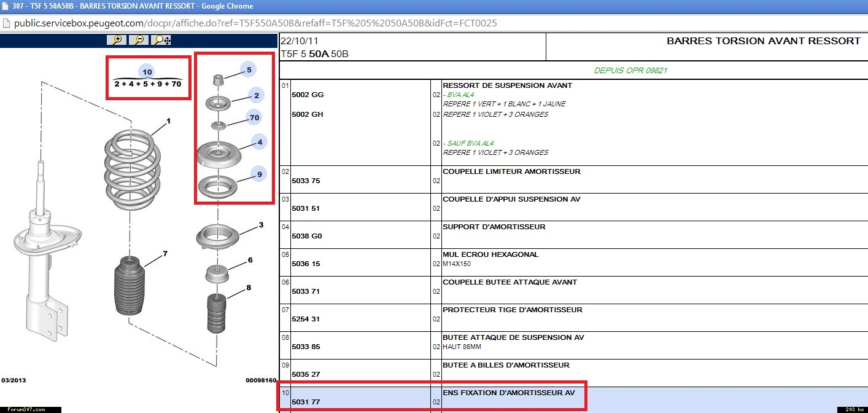Viewport: 868px width, 413px height.
Task: Click part number 5038 G0
Action: tap(307, 236)
